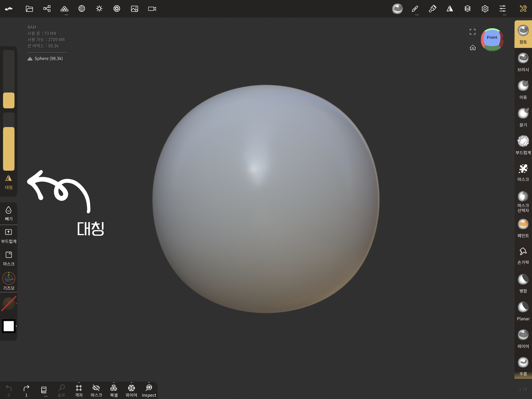This screenshot has width=532, height=399.
Task: Click the white color swatch
Action: tap(9, 326)
